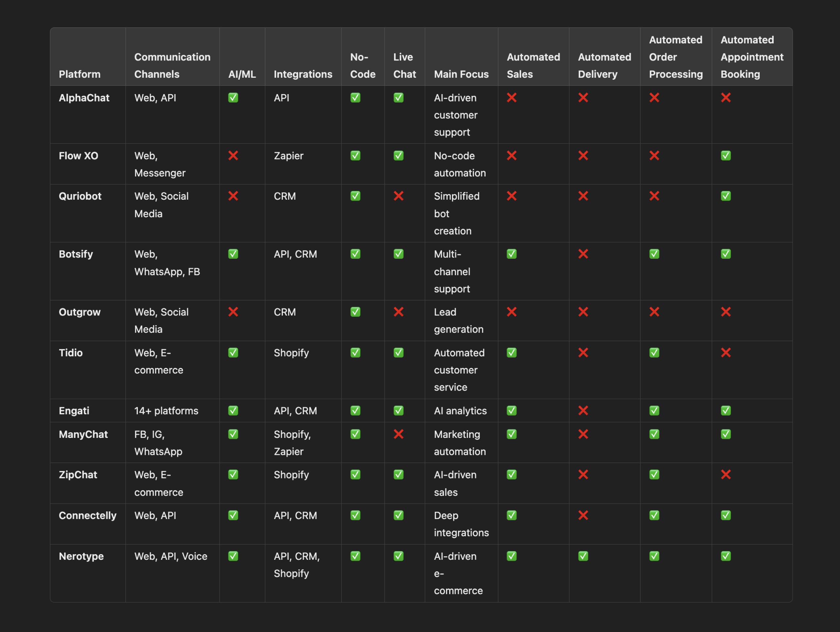The image size is (840, 632).
Task: Click Engati's green check under AI/ML
Action: 233,410
